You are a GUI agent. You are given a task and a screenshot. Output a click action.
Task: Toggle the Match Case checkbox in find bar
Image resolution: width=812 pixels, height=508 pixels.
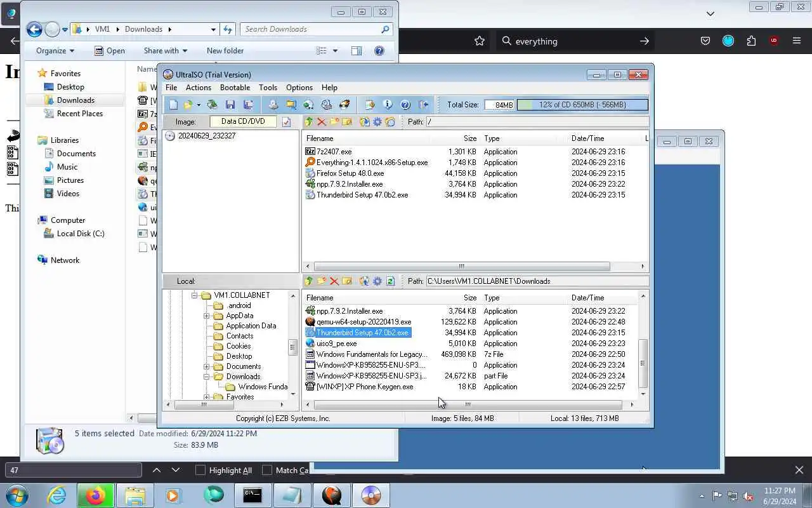tap(267, 470)
